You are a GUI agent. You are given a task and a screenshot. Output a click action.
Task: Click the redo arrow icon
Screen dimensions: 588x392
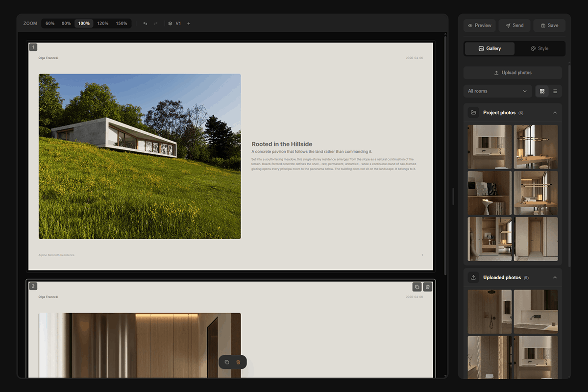coord(155,23)
